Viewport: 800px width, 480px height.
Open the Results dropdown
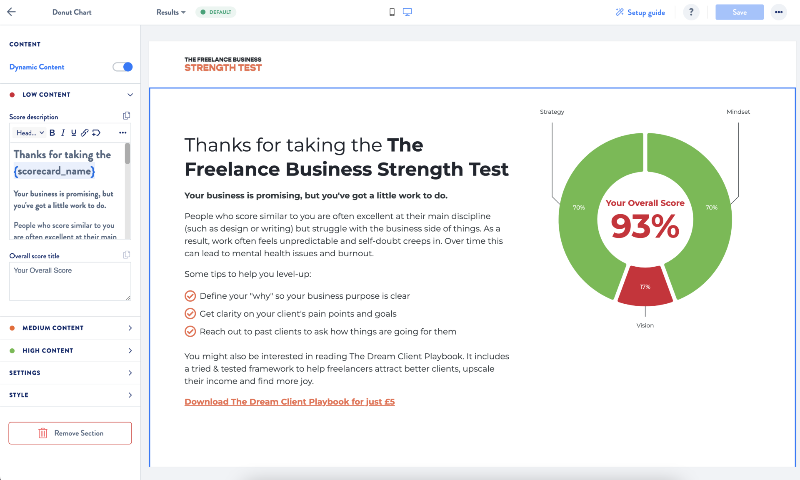click(x=171, y=12)
